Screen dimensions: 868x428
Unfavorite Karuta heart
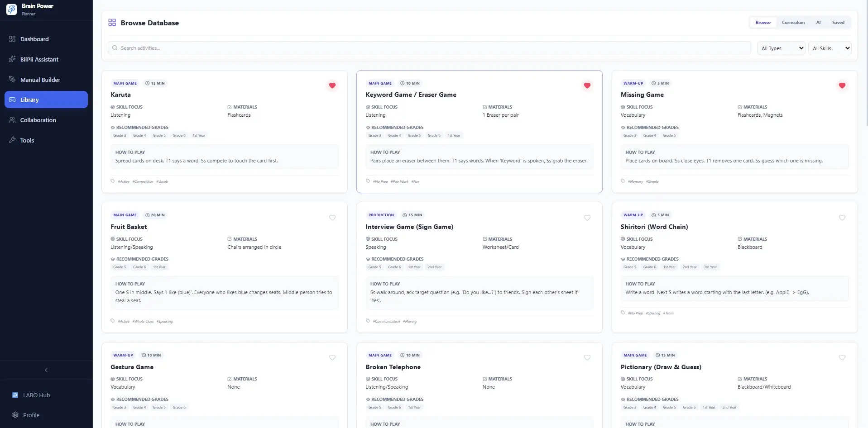tap(332, 86)
